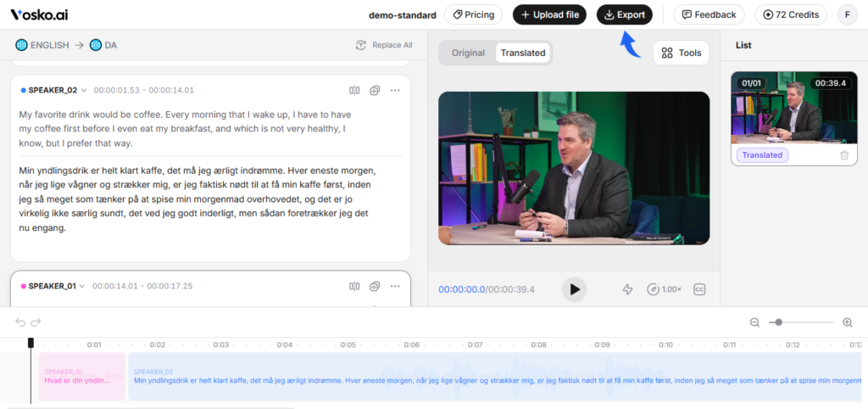Click the timeline playhead marker
868x409 pixels.
(31, 343)
